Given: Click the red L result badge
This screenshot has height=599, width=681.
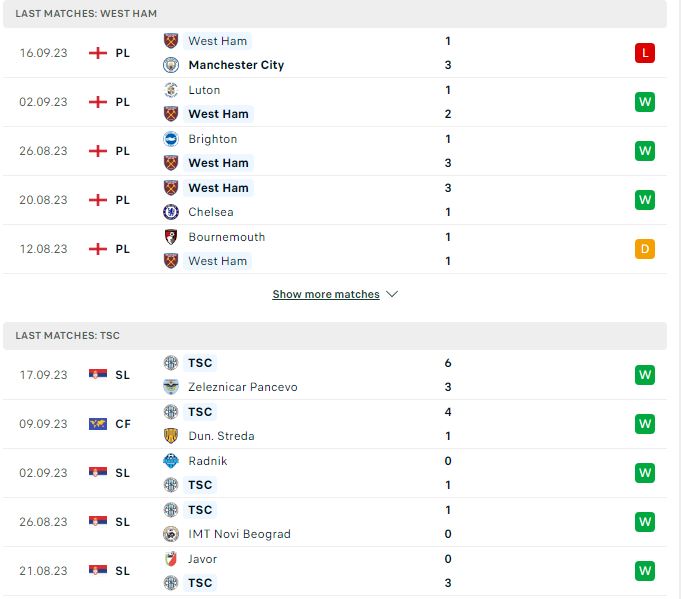Looking at the screenshot, I should point(645,53).
